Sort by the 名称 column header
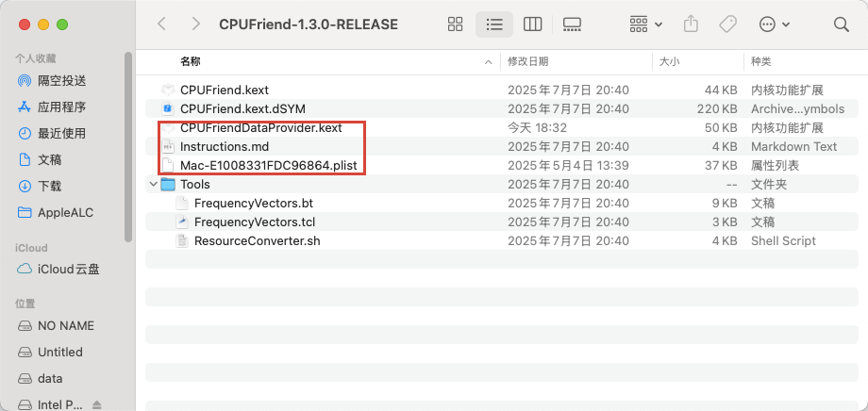This screenshot has width=868, height=411. [191, 61]
